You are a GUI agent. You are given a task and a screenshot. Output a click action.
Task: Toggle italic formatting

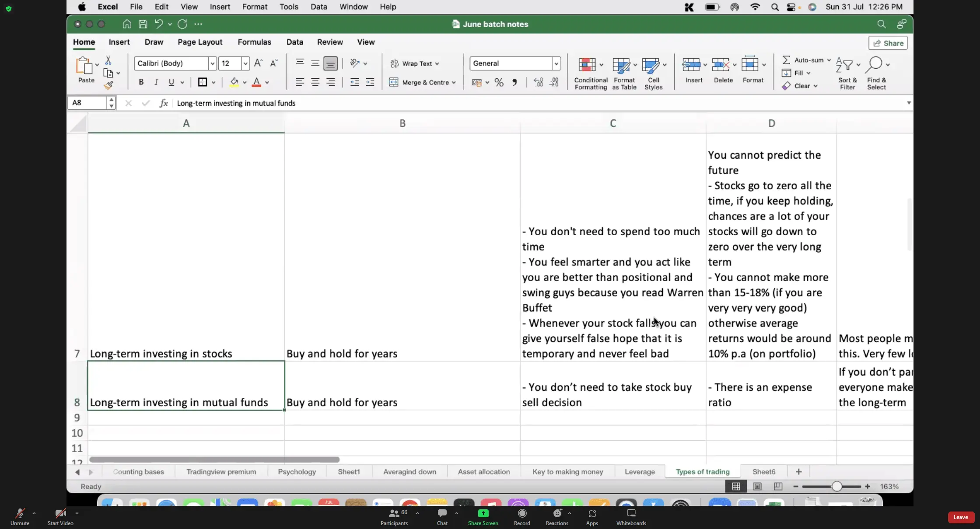click(156, 82)
